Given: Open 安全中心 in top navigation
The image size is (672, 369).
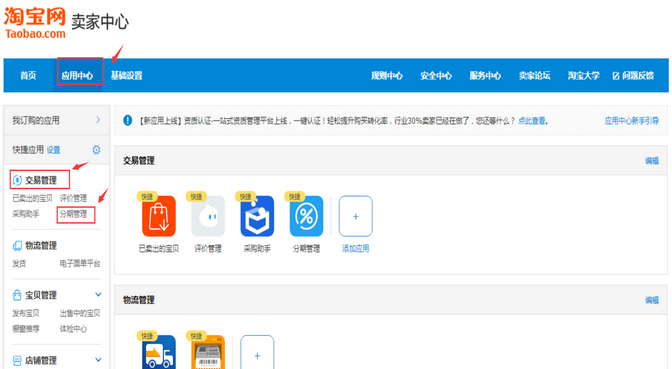Looking at the screenshot, I should click(x=436, y=76).
